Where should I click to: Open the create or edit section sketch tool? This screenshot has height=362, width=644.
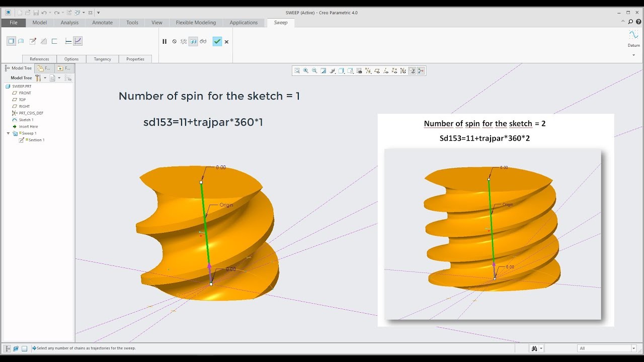[33, 41]
